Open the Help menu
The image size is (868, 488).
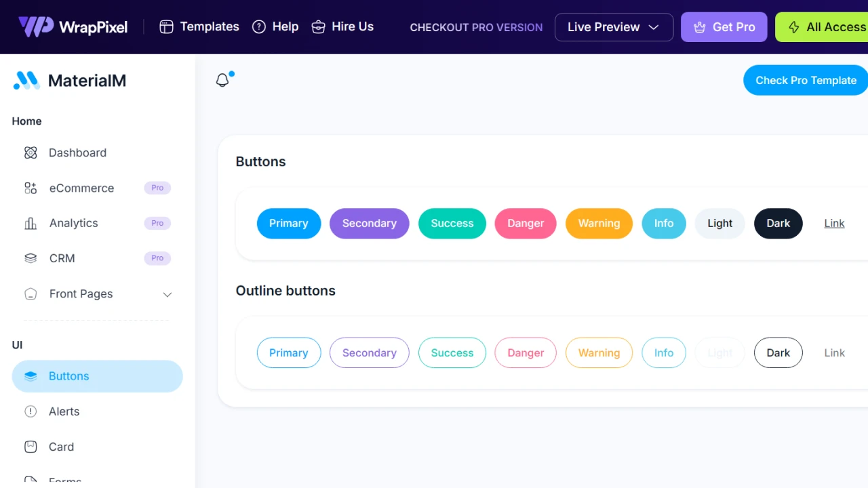[x=275, y=26]
